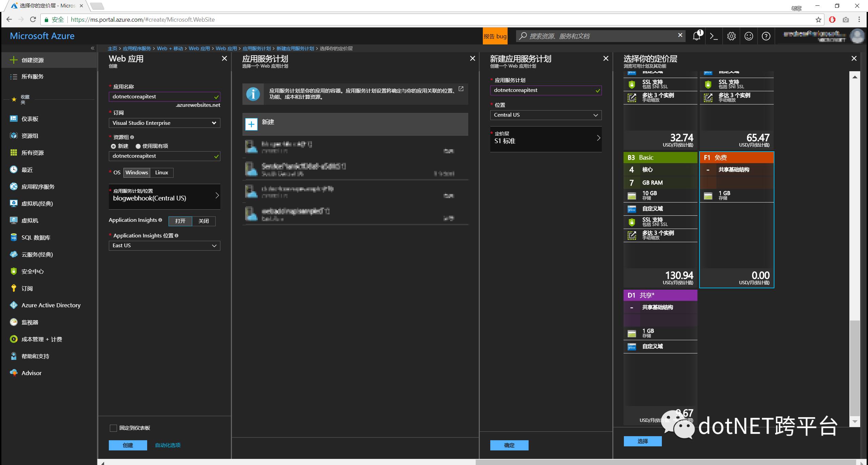Open SQL 数据库 in sidebar

click(36, 237)
